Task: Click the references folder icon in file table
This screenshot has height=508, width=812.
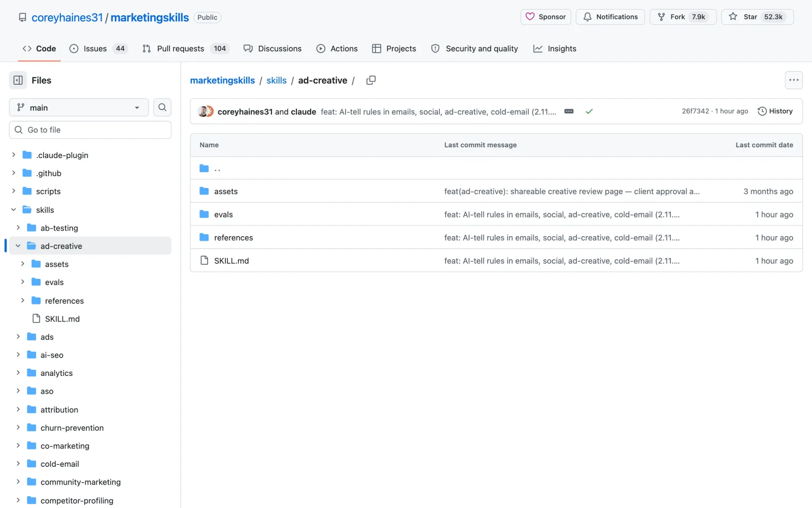Action: point(204,237)
